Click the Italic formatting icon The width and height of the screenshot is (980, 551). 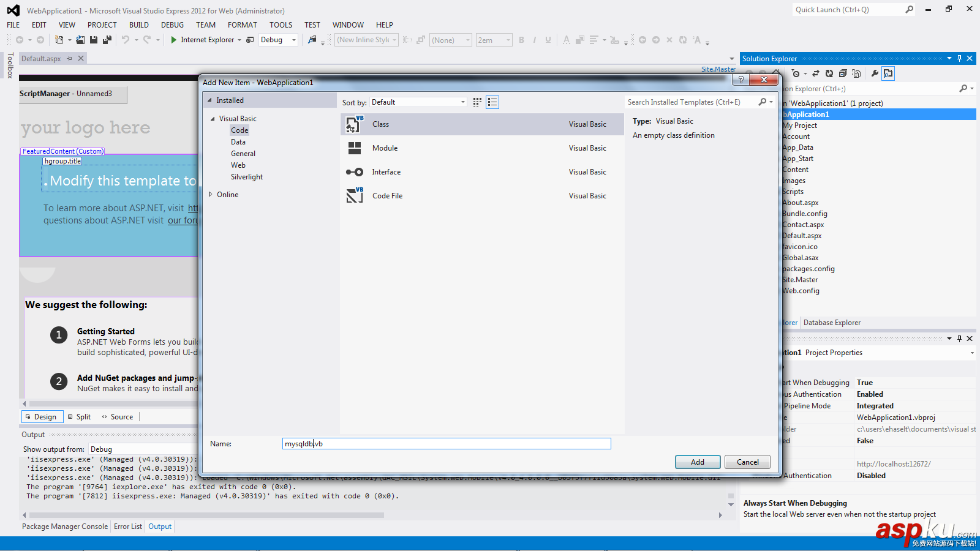pyautogui.click(x=535, y=40)
